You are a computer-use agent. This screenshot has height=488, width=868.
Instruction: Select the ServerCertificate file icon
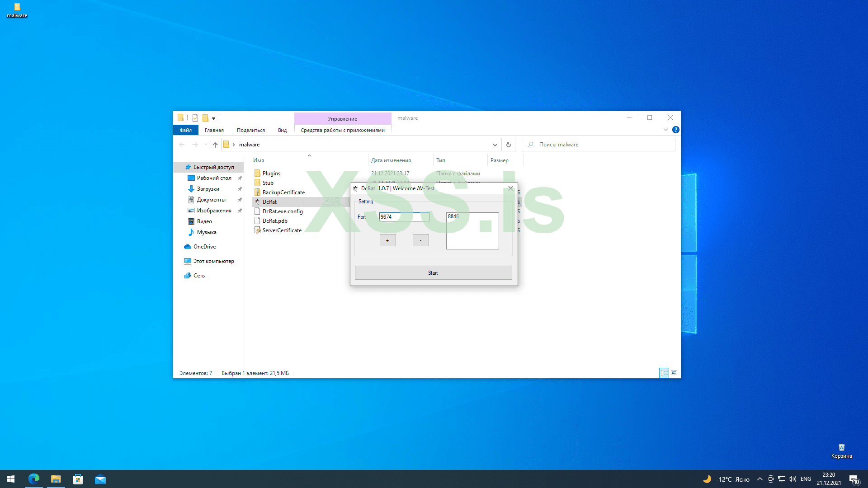click(257, 230)
